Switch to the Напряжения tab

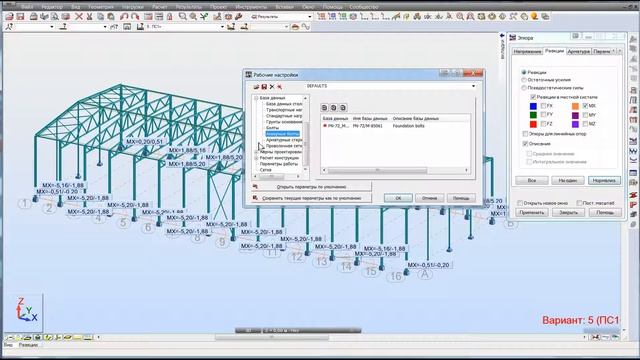tap(527, 52)
